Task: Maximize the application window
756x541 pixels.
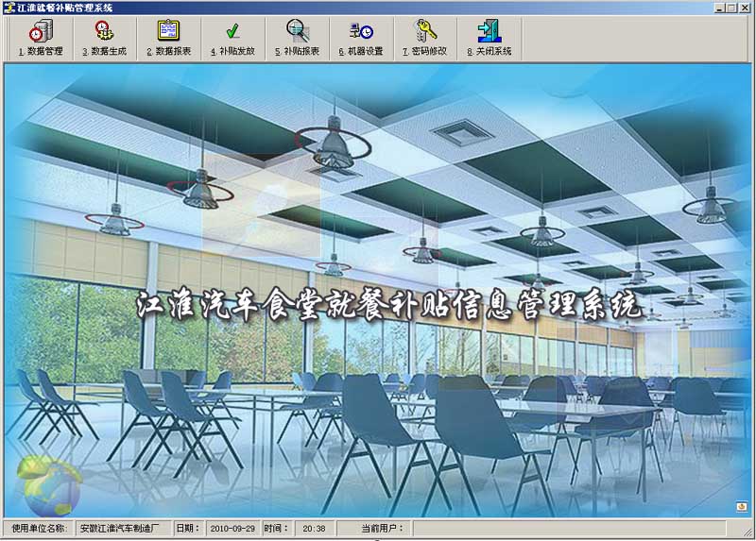Action: point(732,8)
